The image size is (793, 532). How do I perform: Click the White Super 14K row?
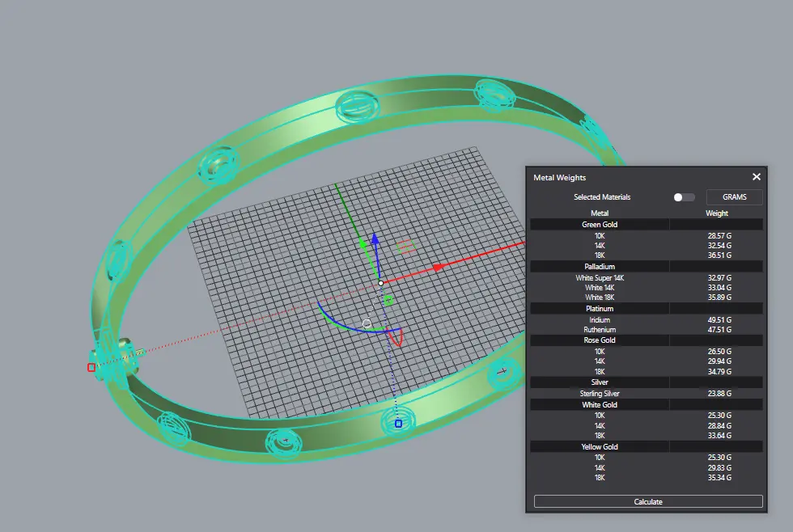(647, 278)
